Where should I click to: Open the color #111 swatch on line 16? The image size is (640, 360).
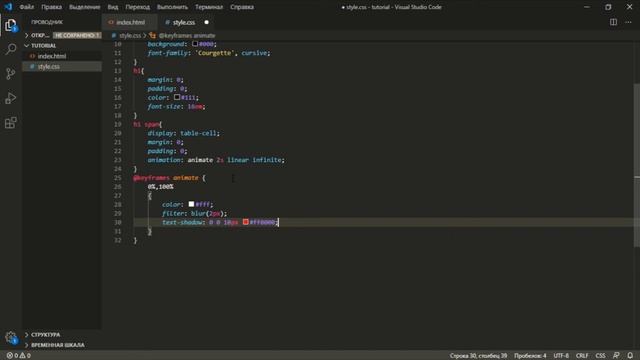tap(177, 97)
